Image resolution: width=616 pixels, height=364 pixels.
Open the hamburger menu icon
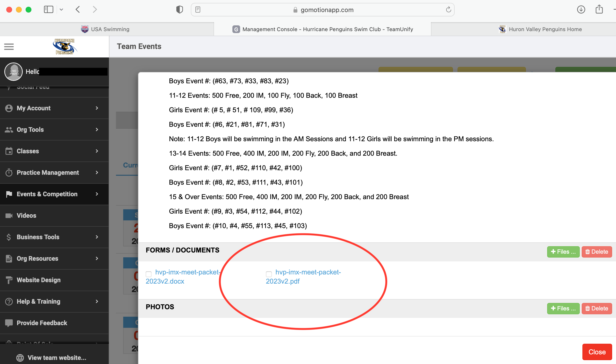(x=9, y=47)
